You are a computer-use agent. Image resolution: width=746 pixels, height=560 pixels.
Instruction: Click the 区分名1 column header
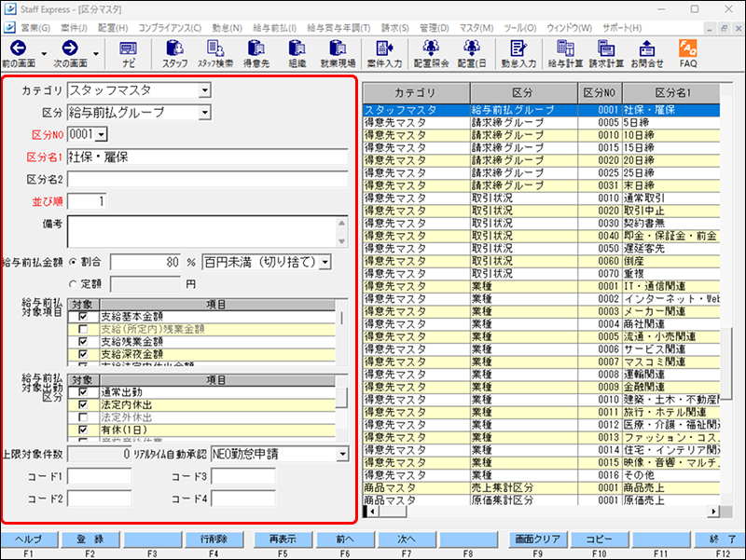(671, 93)
